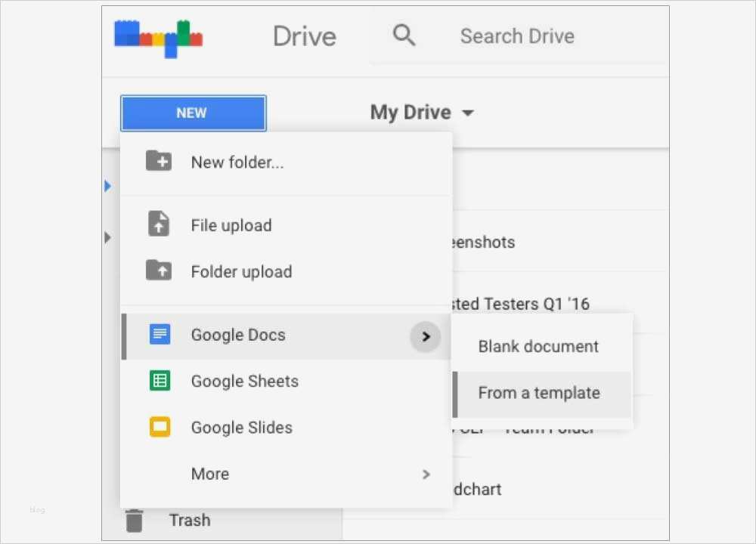This screenshot has width=756, height=544.
Task: Open the Trash link in sidebar
Action: tap(190, 520)
